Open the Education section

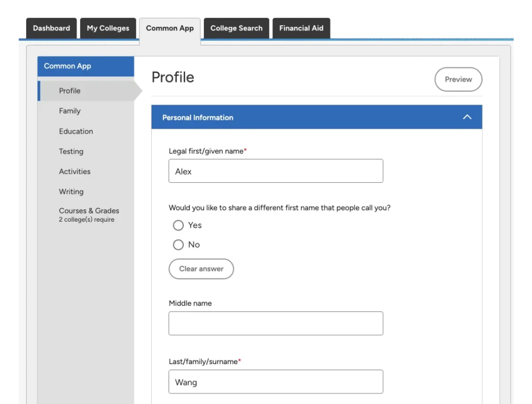point(76,131)
